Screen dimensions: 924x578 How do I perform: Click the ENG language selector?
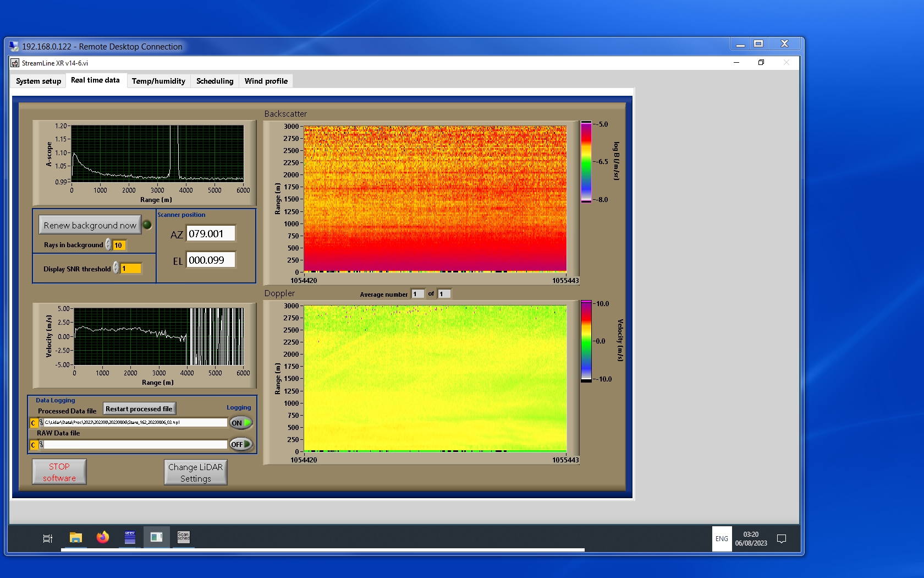pyautogui.click(x=722, y=539)
